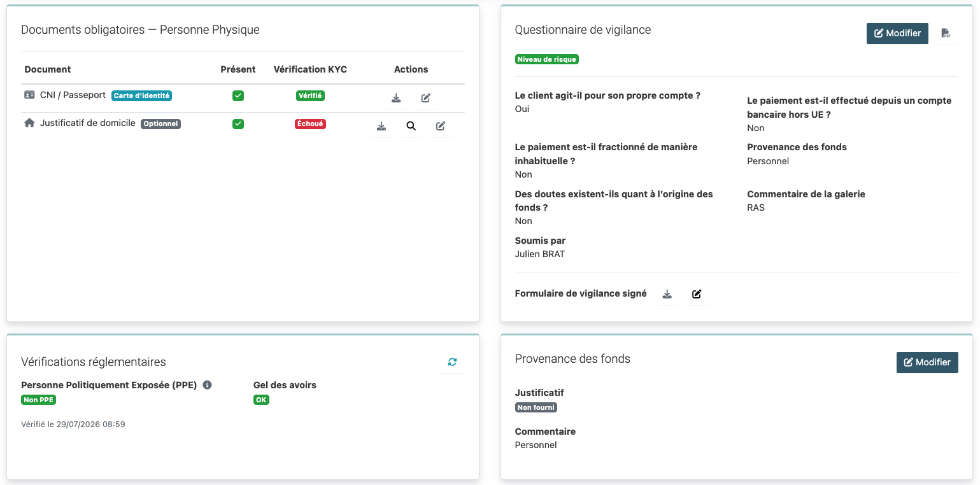The width and height of the screenshot is (980, 485).
Task: Click Modifier in Questionnaire de vigilance
Action: coord(897,33)
